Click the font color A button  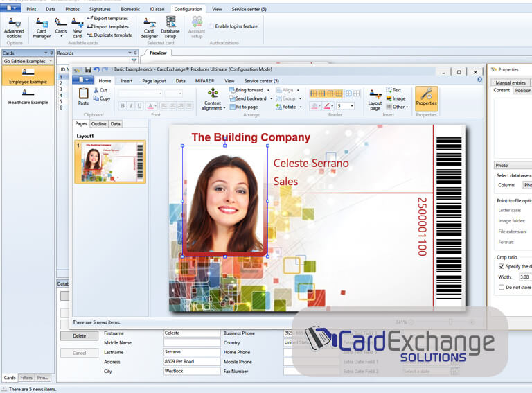[150, 106]
